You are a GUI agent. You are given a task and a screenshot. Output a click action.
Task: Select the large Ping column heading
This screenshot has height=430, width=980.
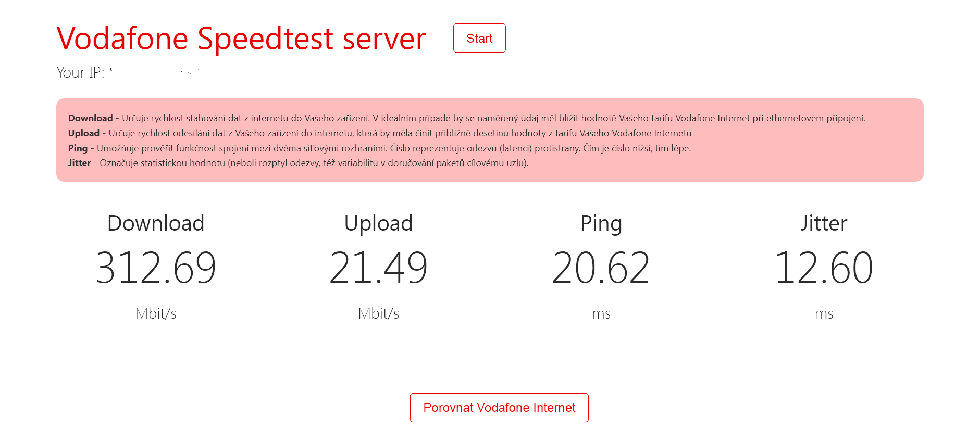click(601, 223)
